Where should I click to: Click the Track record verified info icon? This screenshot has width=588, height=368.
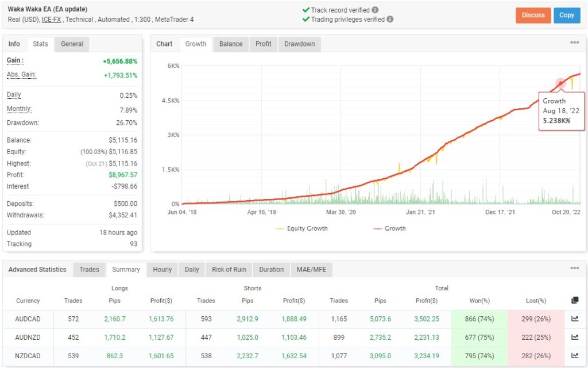pos(375,10)
